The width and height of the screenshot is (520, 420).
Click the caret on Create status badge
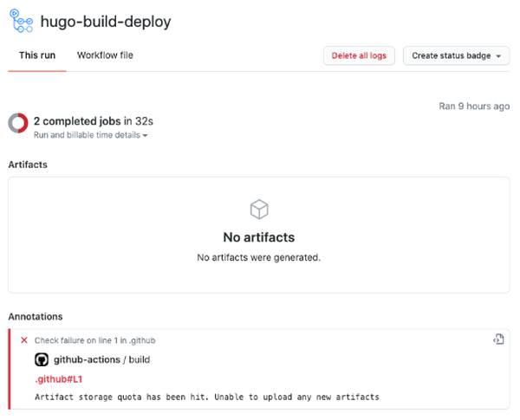click(498, 56)
